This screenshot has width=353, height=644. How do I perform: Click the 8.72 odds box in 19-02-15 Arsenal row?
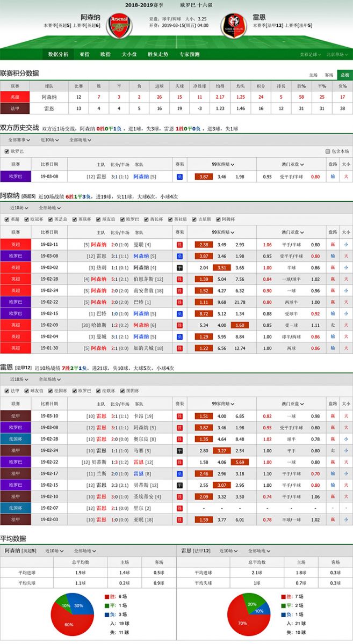pyautogui.click(x=204, y=313)
